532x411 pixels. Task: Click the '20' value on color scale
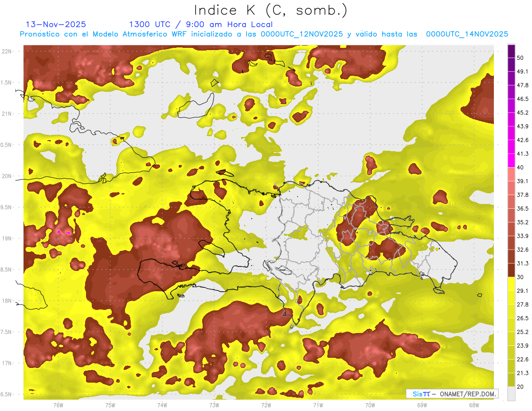point(520,387)
